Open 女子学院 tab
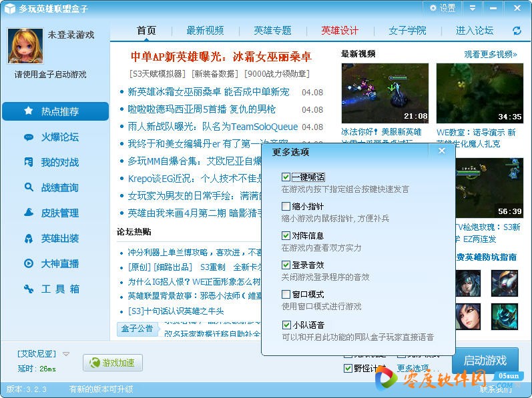Viewport: 532px width, 398px height. tap(407, 31)
